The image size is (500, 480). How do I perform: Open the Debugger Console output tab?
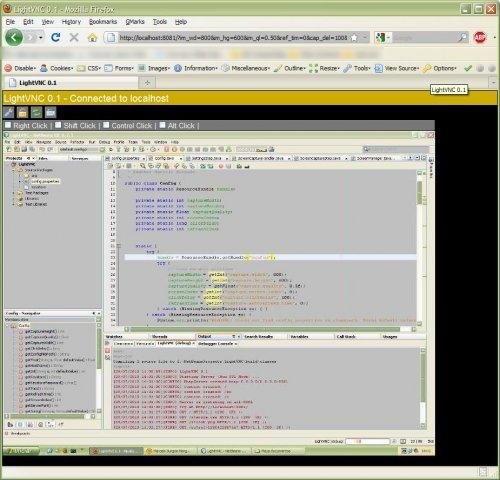(x=217, y=343)
